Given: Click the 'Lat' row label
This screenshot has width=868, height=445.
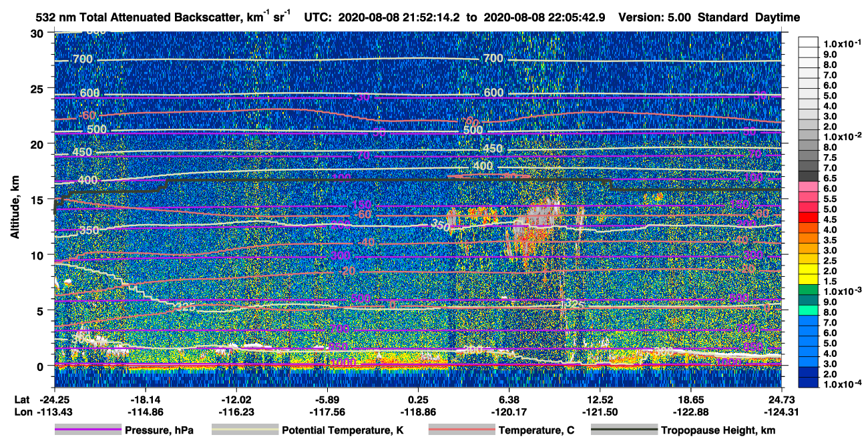Looking at the screenshot, I should pyautogui.click(x=23, y=400).
